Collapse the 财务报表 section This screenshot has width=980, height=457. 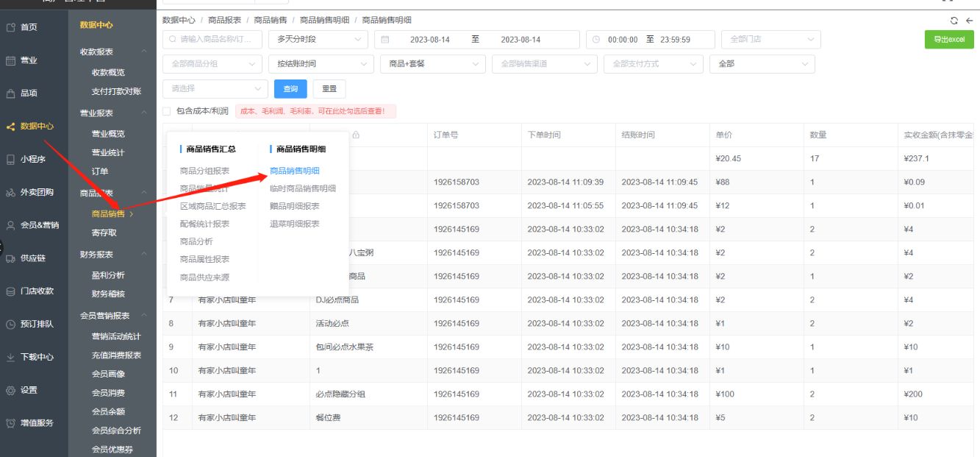click(x=144, y=255)
